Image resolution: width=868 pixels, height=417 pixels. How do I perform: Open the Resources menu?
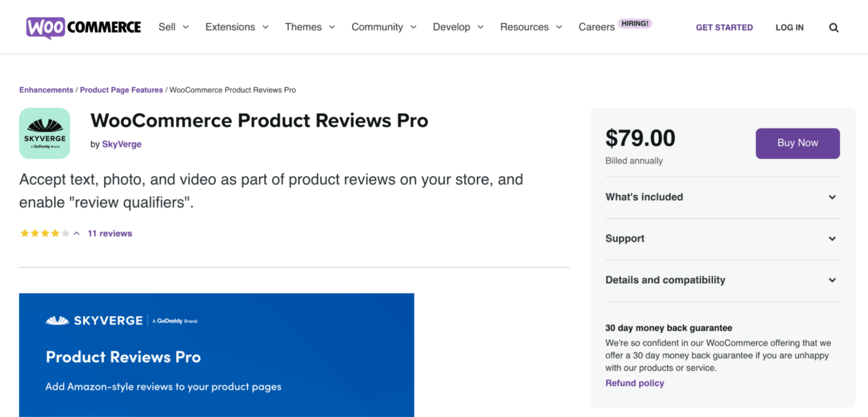[x=531, y=27]
